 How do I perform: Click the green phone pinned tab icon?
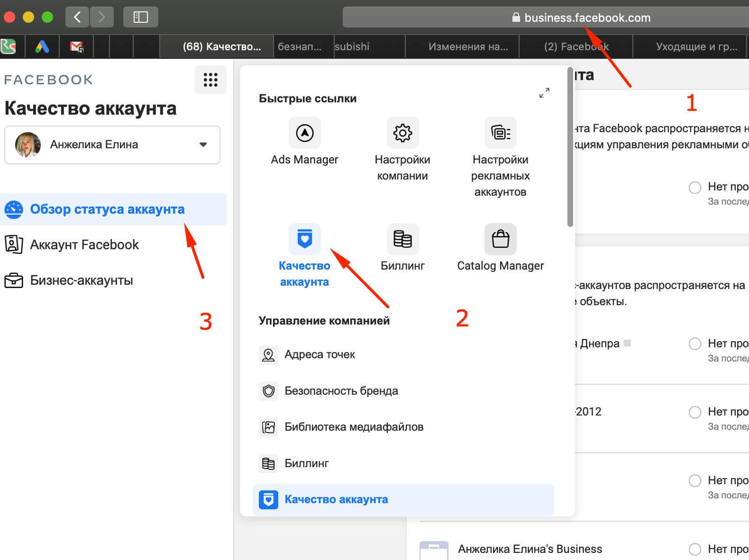point(8,46)
